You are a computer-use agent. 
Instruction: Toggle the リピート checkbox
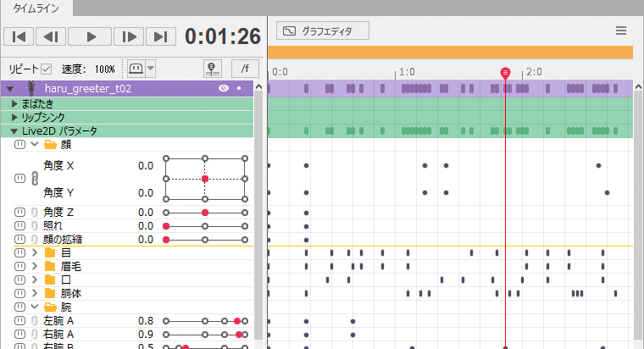click(x=46, y=69)
